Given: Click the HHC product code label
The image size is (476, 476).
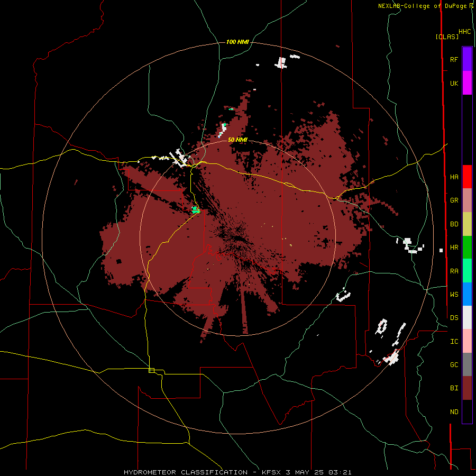Looking at the screenshot, I should tap(464, 32).
